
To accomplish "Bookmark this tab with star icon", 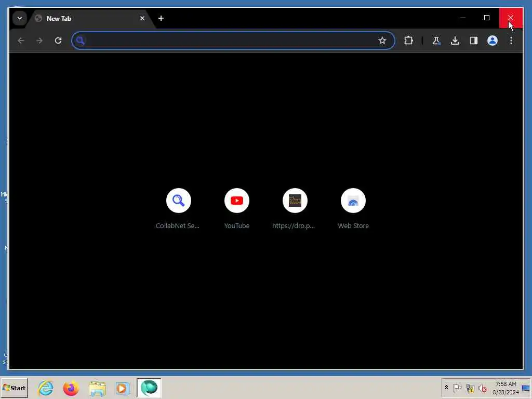I will coord(382,41).
